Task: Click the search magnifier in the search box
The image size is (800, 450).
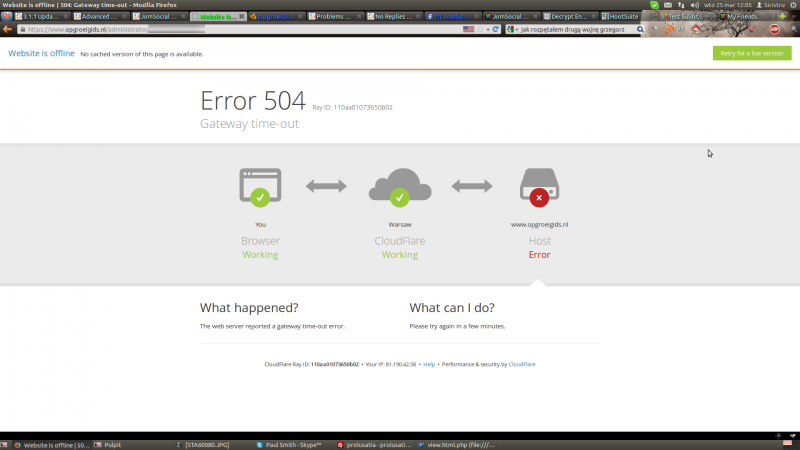Action: pyautogui.click(x=640, y=30)
